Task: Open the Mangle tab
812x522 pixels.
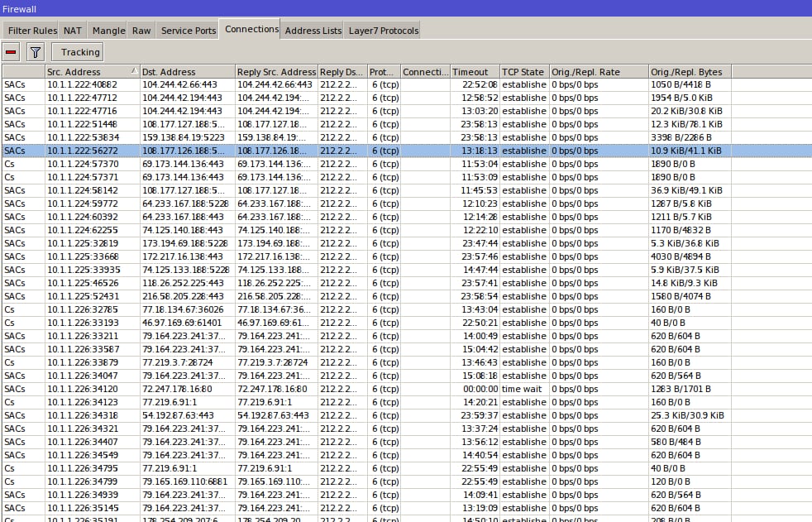Action: coord(107,31)
